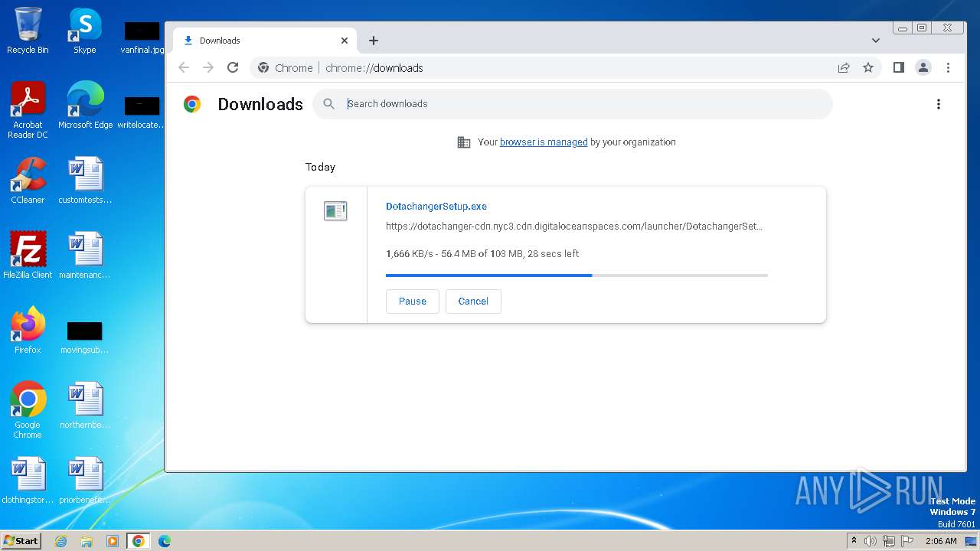Screen dimensions: 980x551
Task: Open Windows Media Player from taskbar
Action: (x=113, y=541)
